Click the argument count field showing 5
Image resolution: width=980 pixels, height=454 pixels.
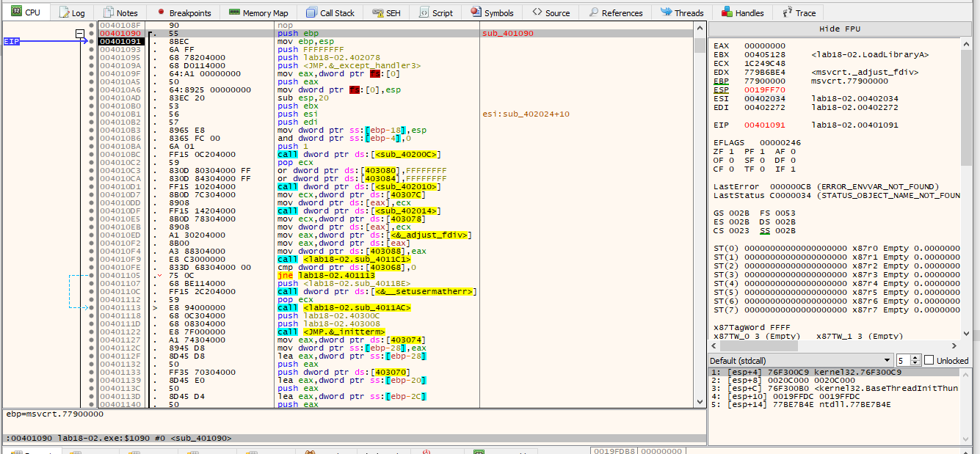click(904, 360)
